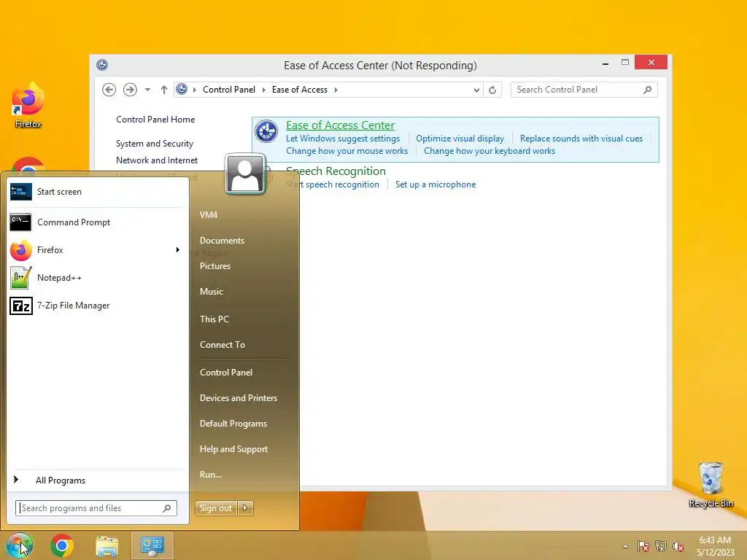Expand address bar root arrow
This screenshot has width=747, height=560.
194,90
